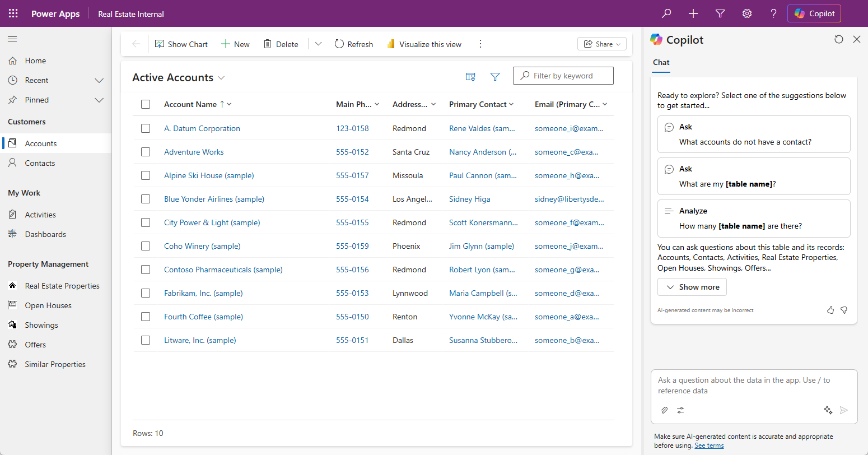Screen dimensions: 868x455
Task: Expand the Recent section chevron
Action: click(99, 80)
